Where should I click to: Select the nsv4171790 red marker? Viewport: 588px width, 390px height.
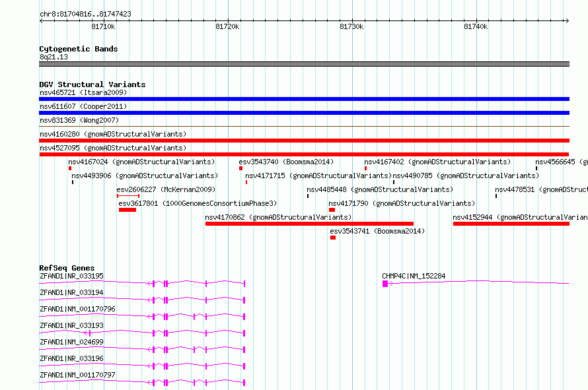332,210
